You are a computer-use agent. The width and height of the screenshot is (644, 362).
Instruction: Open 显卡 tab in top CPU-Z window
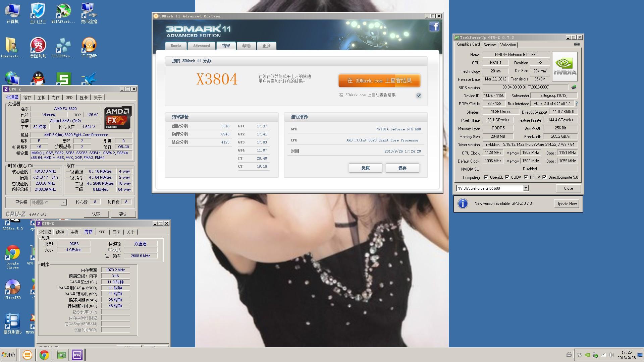(x=84, y=98)
